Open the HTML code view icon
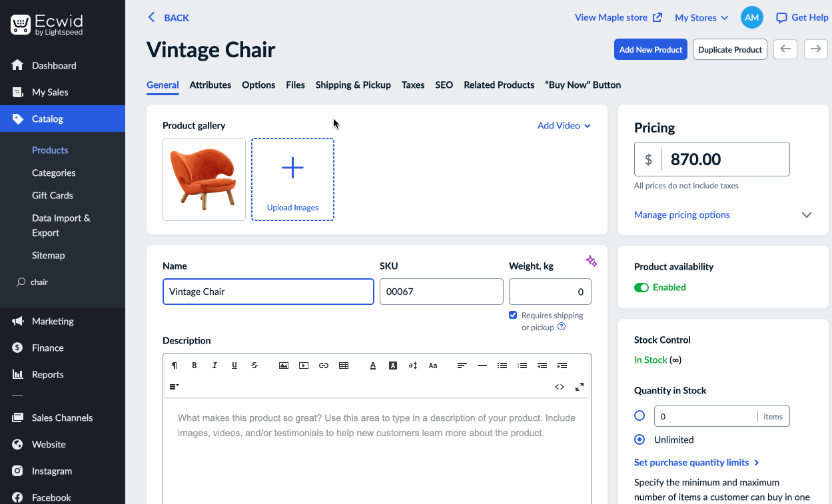Screen dimensions: 832x504 [560, 387]
